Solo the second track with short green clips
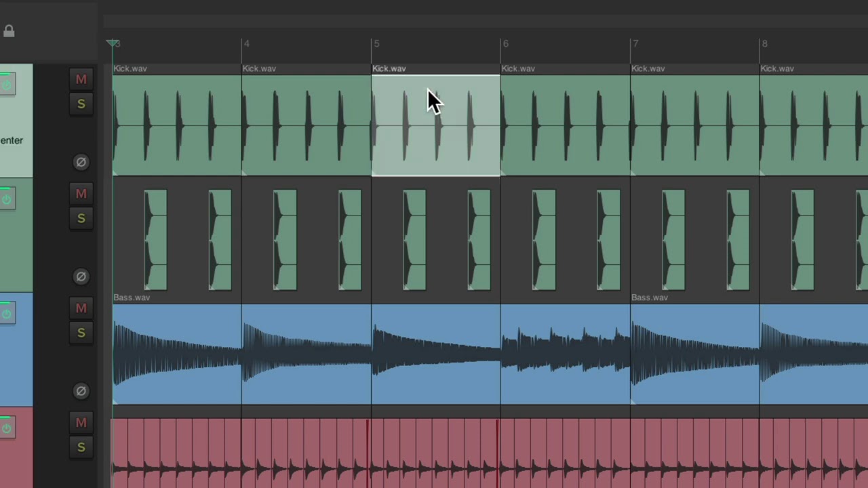This screenshot has height=488, width=868. pos(81,219)
